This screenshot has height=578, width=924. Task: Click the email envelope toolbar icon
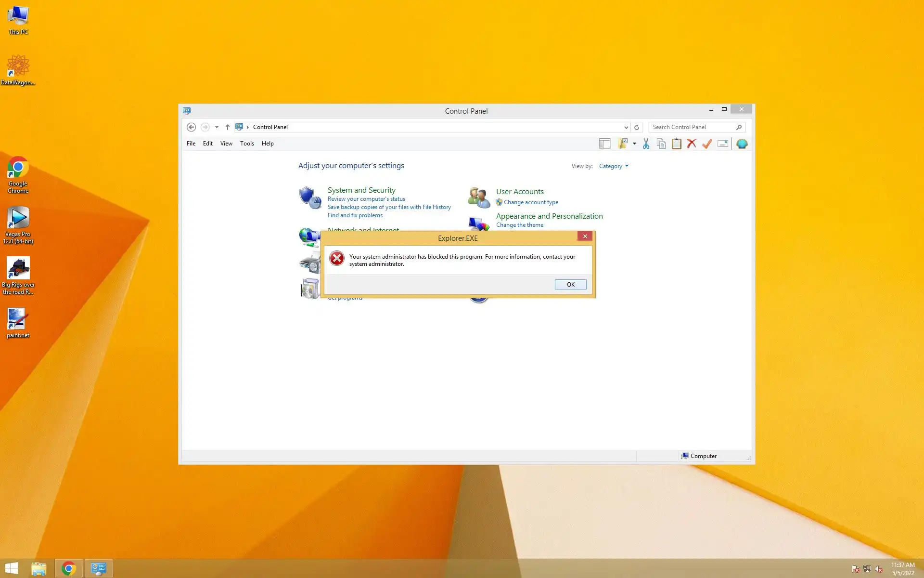[x=722, y=144]
